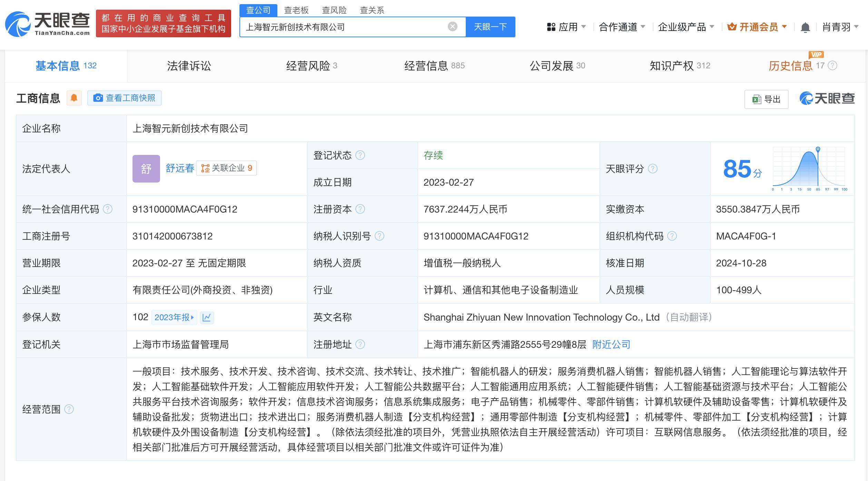Clear the search box with the X icon
868x481 pixels.
[452, 27]
